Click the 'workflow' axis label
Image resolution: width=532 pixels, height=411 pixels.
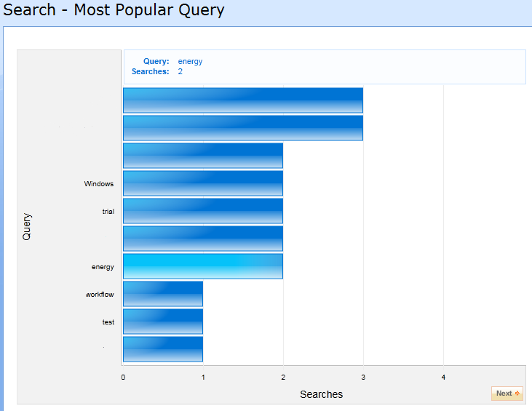coord(100,295)
